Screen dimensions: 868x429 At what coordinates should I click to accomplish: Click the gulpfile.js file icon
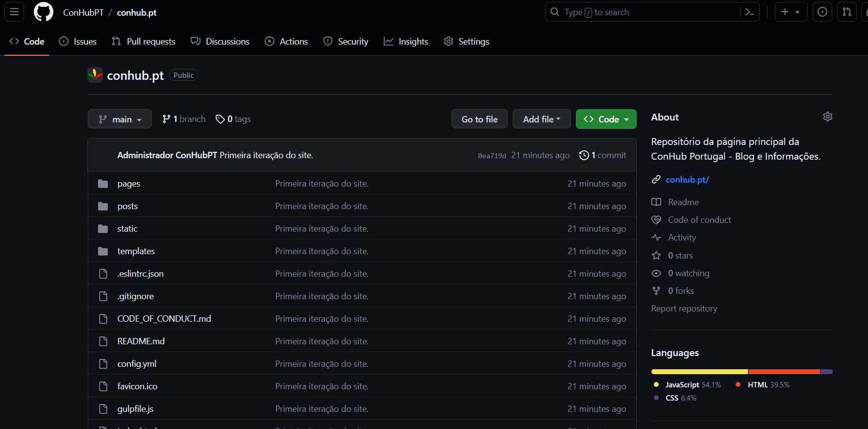(x=103, y=409)
